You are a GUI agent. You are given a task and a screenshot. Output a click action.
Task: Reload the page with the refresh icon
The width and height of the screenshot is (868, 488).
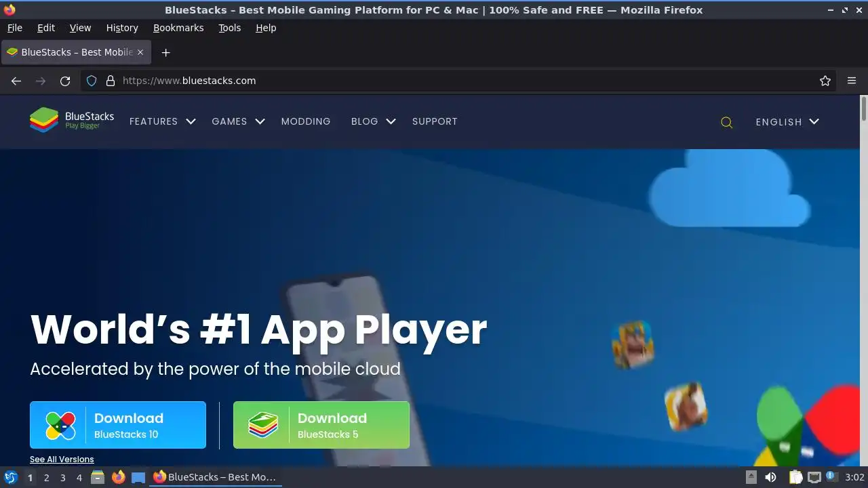65,81
